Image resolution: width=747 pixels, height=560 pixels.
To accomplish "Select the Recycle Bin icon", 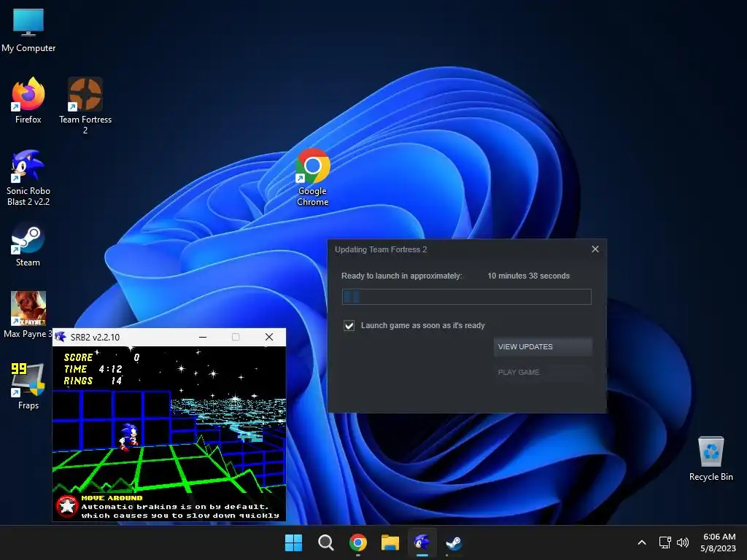I will coord(711,458).
